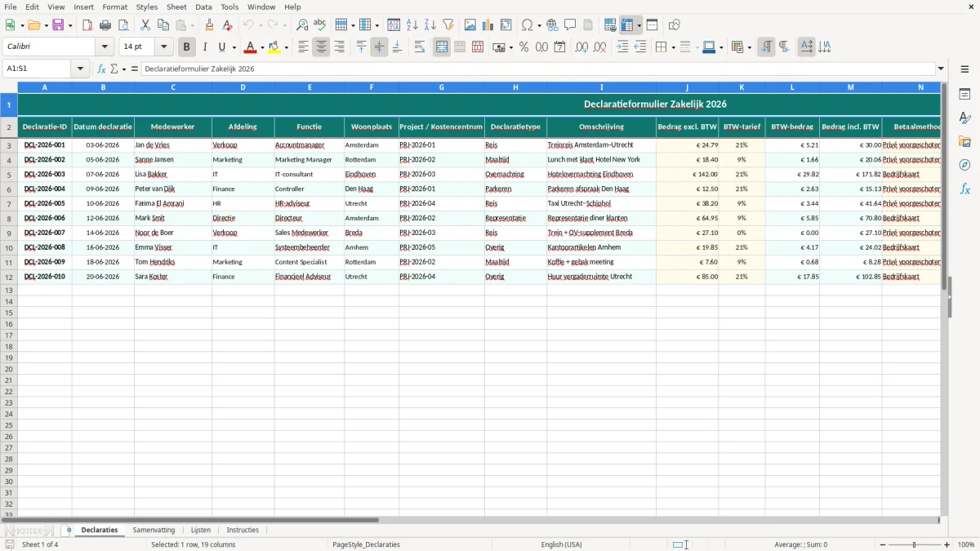Switch to the Instructies sheet tab
Screen dimensions: 980x551
pos(243,531)
